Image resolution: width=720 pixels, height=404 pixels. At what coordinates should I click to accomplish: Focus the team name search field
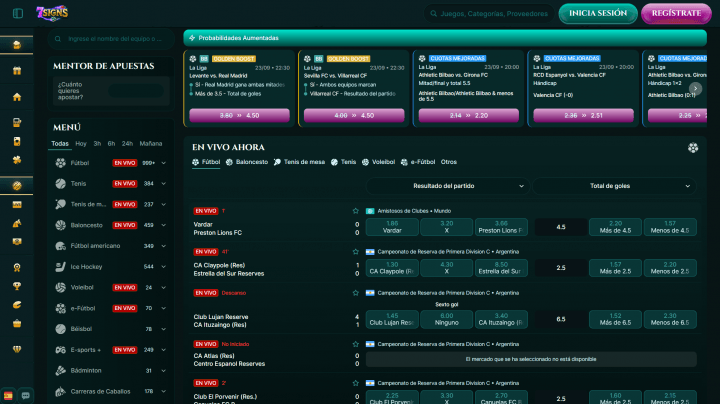[111, 39]
